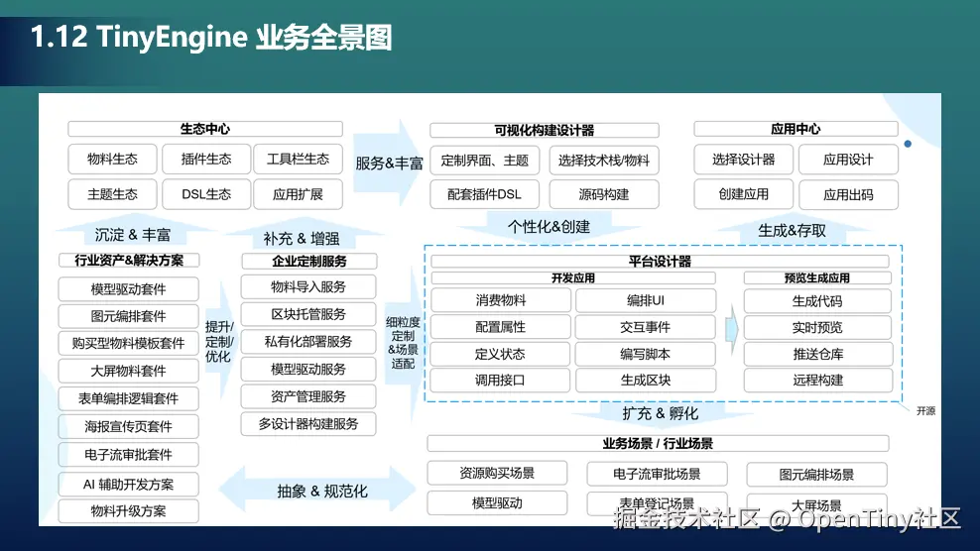
Task: Select the 物料导入服务 box
Action: pyautogui.click(x=308, y=286)
